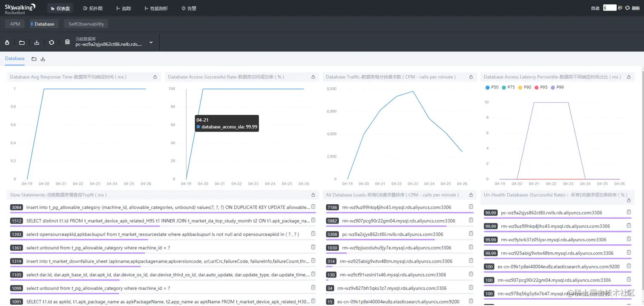The height and width of the screenshot is (306, 644).
Task: Click the refresh interval seconds field
Action: [609, 8]
